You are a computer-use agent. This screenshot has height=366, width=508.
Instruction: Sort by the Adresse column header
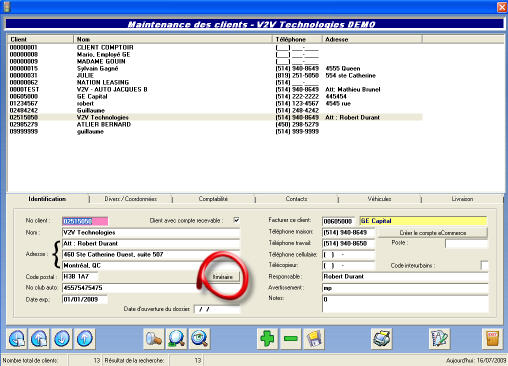pos(372,39)
